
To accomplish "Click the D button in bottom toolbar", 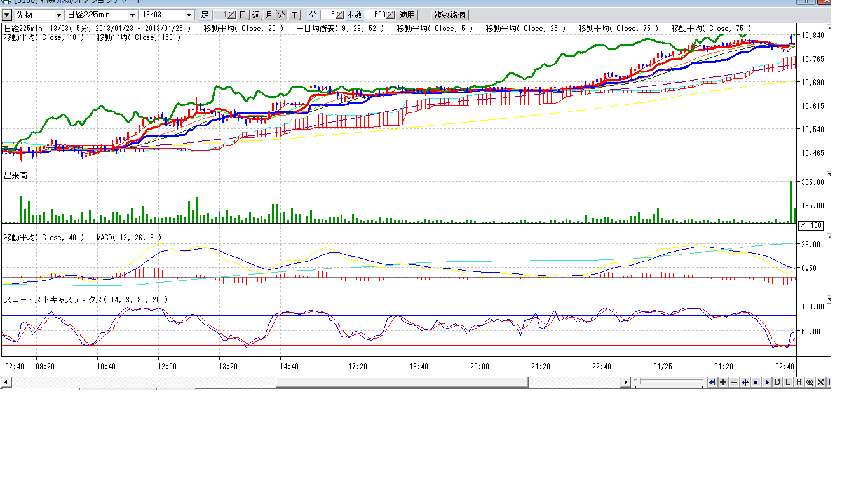I will pyautogui.click(x=778, y=382).
